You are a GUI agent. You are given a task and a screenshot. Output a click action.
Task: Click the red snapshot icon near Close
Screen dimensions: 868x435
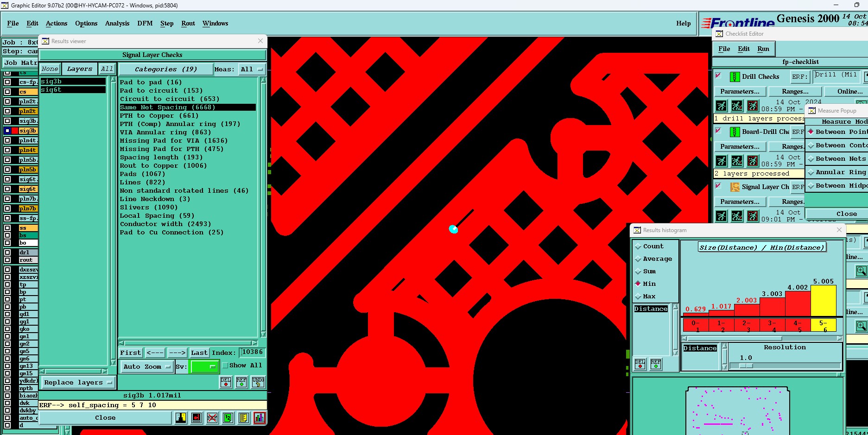(196, 418)
